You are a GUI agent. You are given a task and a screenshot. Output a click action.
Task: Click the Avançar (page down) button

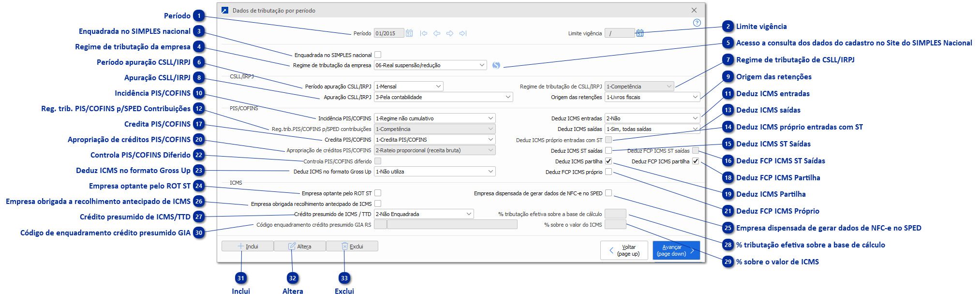676,250
